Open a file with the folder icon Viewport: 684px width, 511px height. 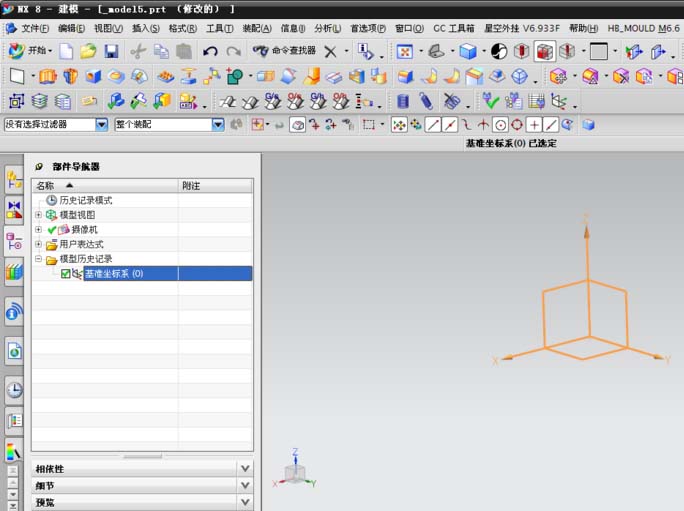(x=88, y=51)
